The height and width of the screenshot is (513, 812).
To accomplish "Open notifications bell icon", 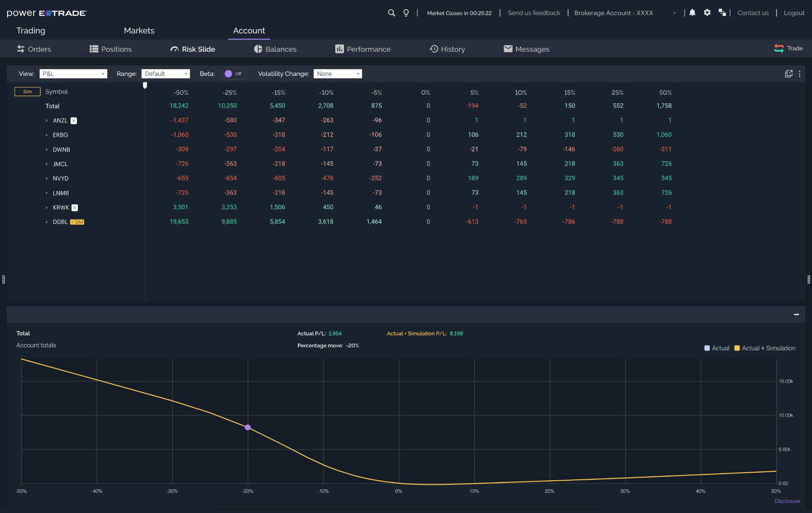I will [692, 13].
